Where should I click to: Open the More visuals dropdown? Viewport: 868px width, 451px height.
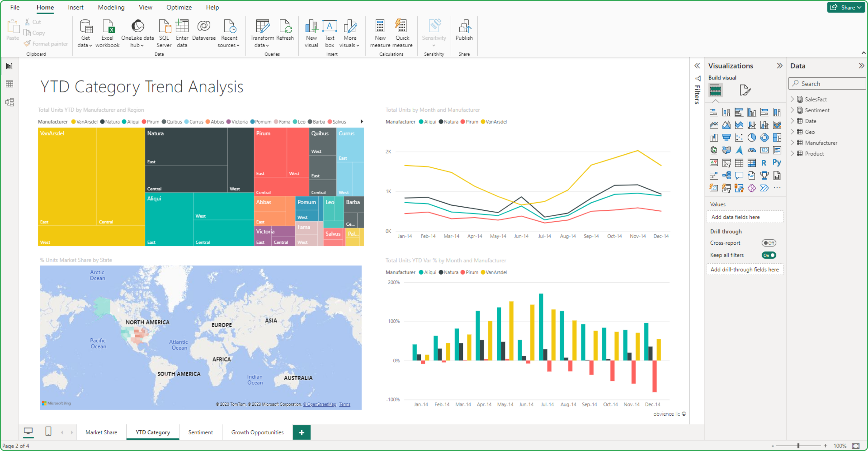point(350,34)
